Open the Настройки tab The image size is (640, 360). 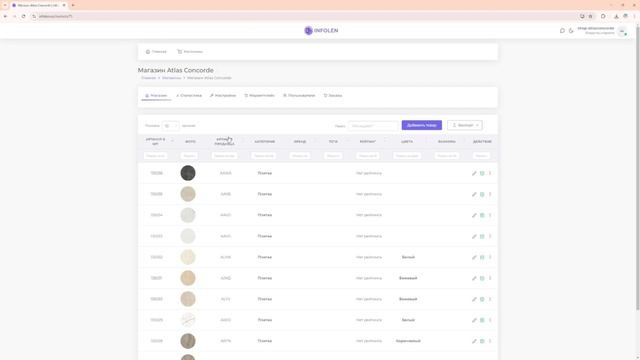coord(223,96)
